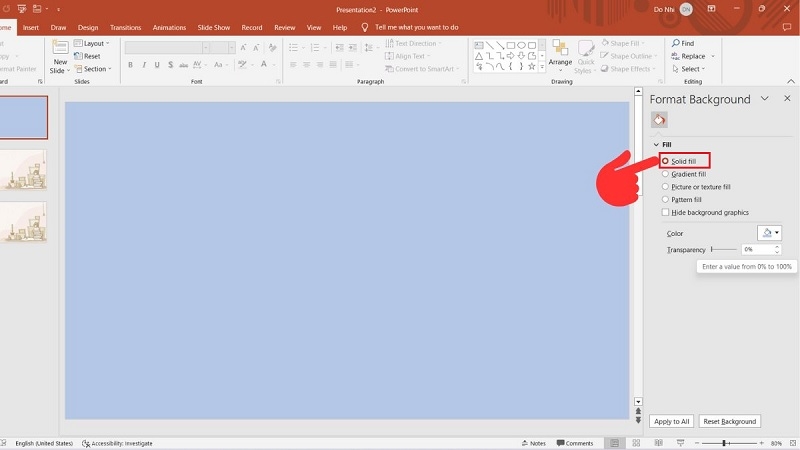Toggle Underline formatting

[x=157, y=65]
